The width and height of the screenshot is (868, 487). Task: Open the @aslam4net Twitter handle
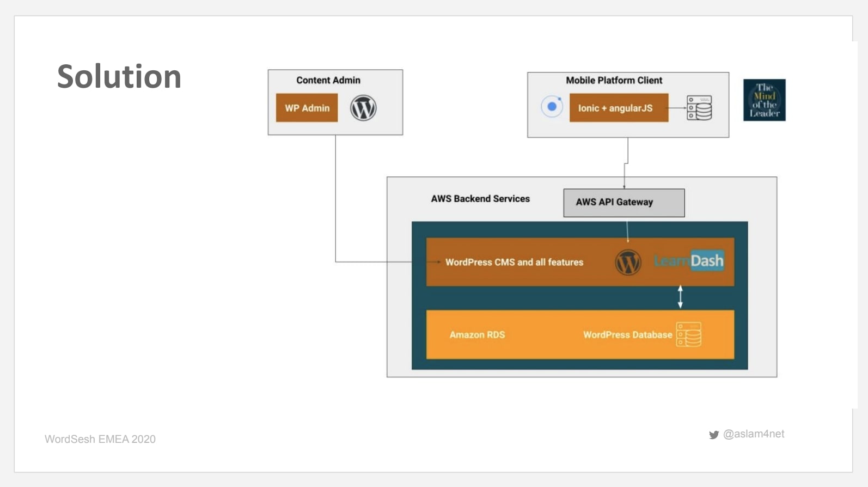pos(754,434)
